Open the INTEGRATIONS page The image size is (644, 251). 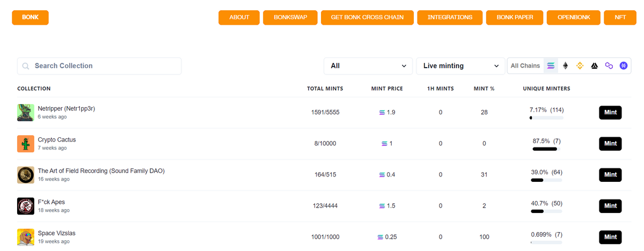coord(450,17)
